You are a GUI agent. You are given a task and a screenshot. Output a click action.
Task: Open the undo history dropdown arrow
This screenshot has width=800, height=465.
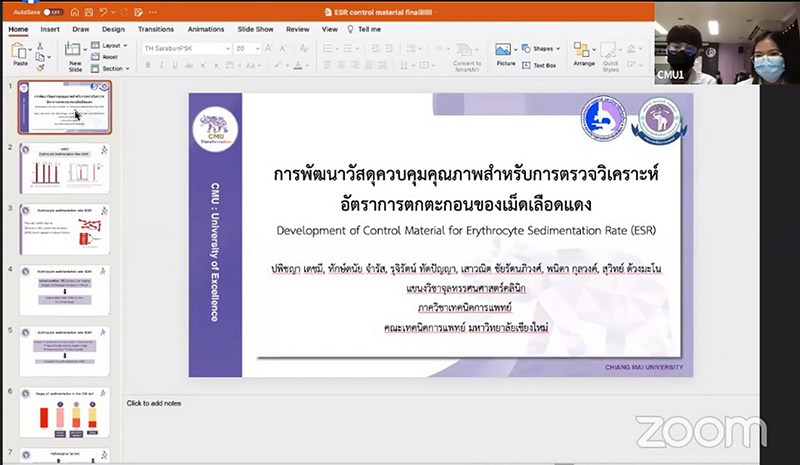(113, 12)
